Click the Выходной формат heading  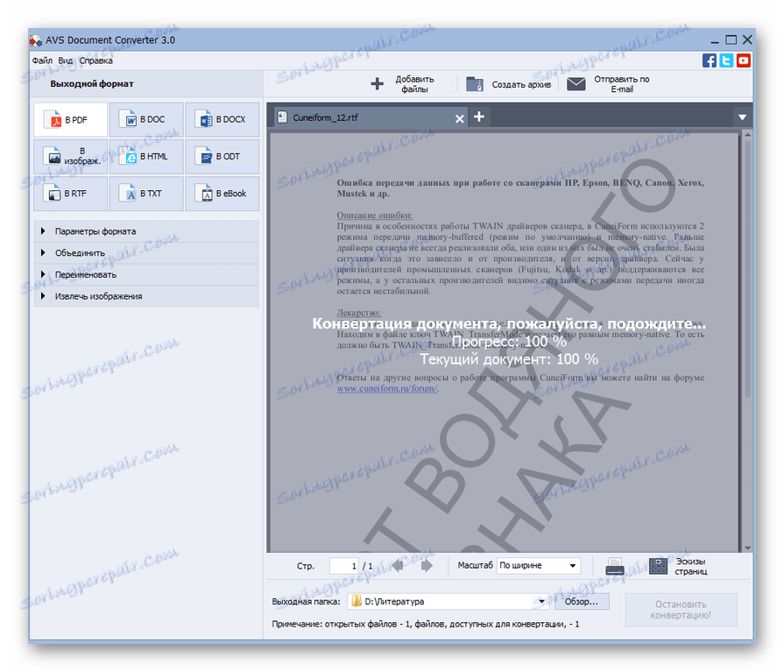click(x=92, y=84)
